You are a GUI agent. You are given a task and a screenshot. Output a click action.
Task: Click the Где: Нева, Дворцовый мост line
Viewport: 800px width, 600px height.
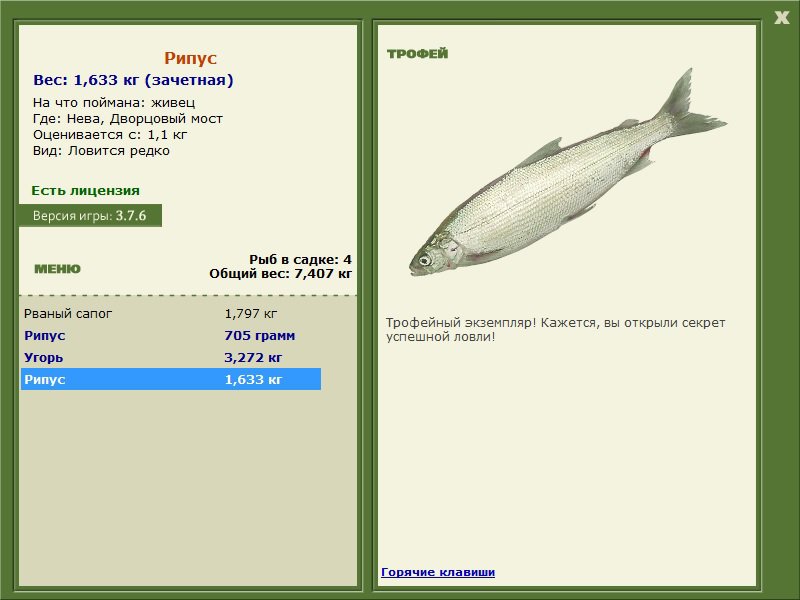pos(128,119)
